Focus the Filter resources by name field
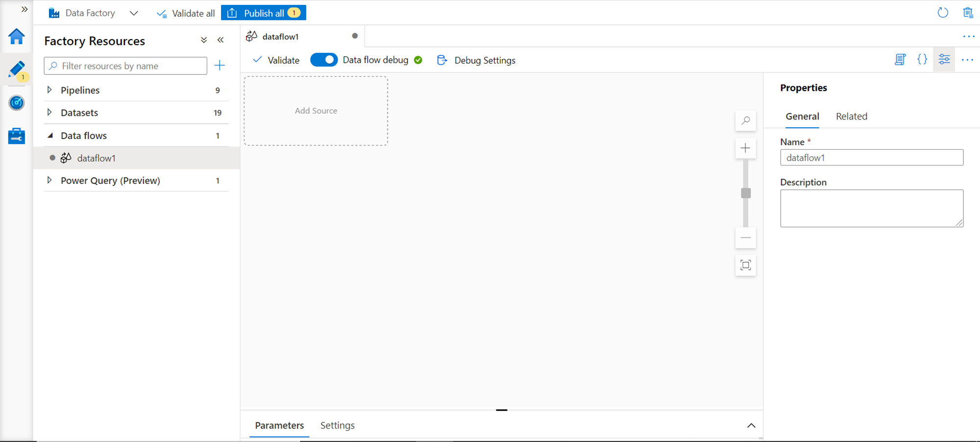980x442 pixels. 125,66
